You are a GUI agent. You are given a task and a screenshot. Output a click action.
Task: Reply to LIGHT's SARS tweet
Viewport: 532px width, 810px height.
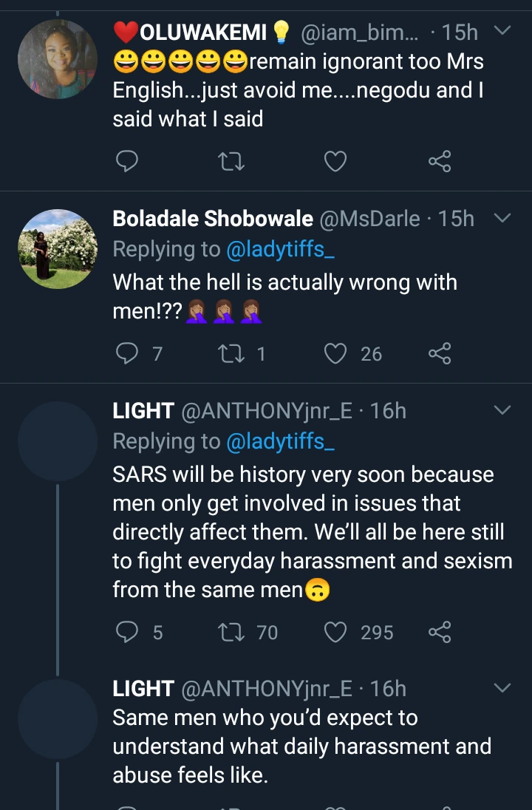[x=128, y=632]
